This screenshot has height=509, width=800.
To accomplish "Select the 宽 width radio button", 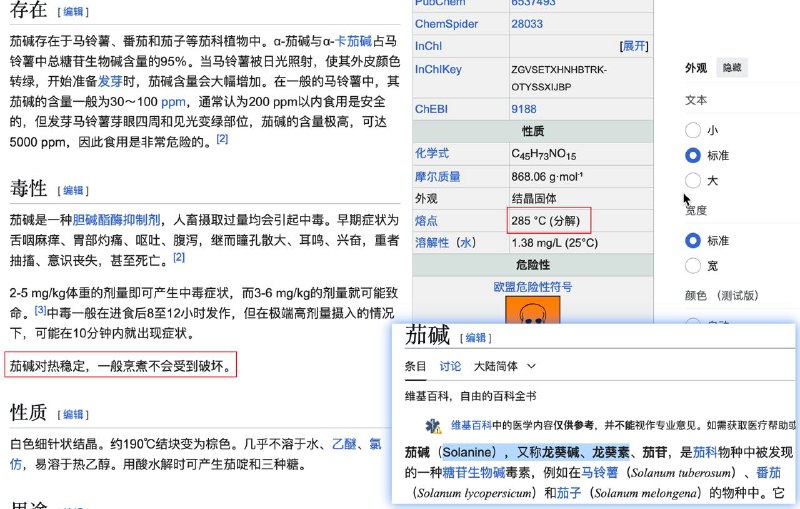I will tap(692, 265).
